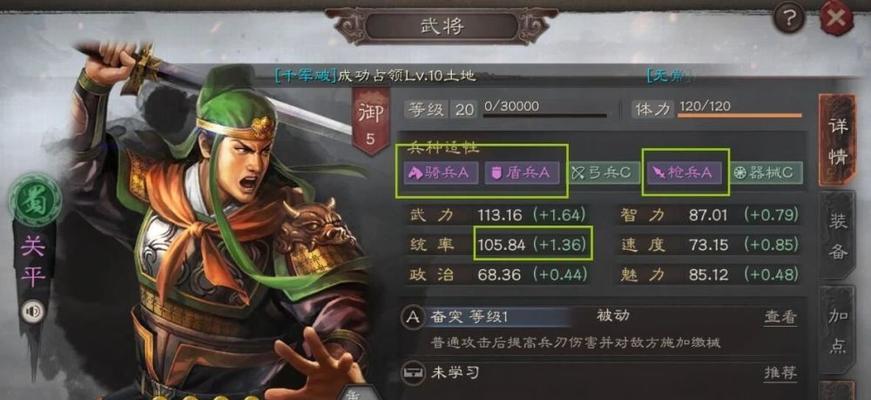Play Guan Ping's voice via speaker icon
Image resolution: width=871 pixels, height=400 pixels.
point(32,312)
